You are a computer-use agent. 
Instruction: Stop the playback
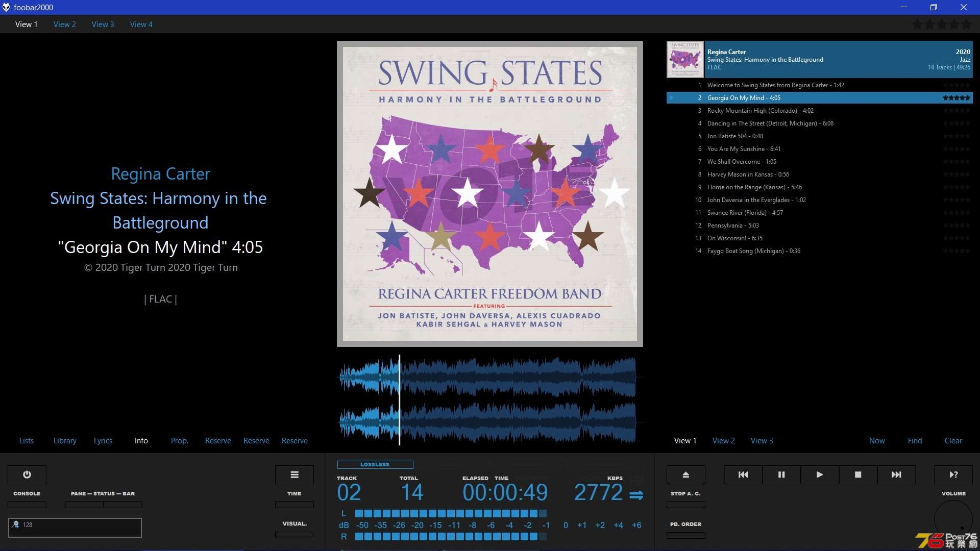pos(858,474)
